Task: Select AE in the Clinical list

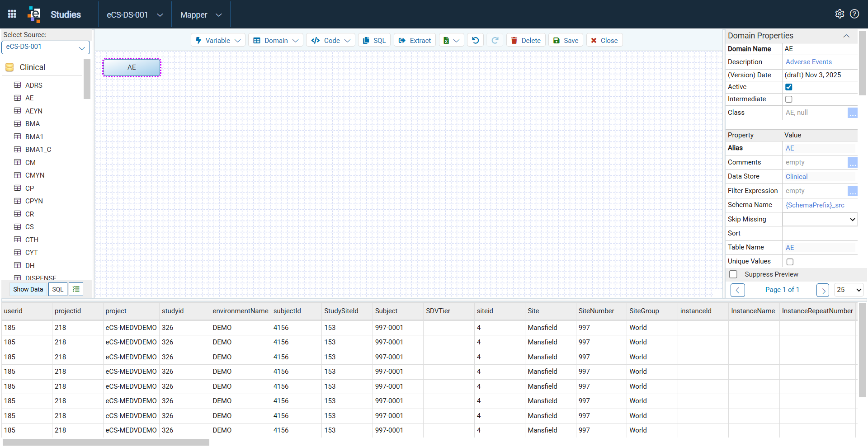Action: 29,98
